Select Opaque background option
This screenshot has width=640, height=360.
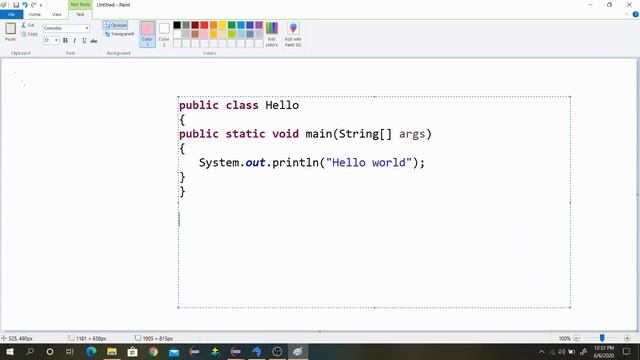116,25
